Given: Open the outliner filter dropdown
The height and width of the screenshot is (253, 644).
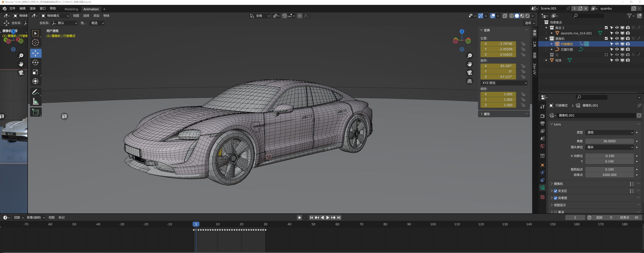Looking at the screenshot, I should pos(631,16).
